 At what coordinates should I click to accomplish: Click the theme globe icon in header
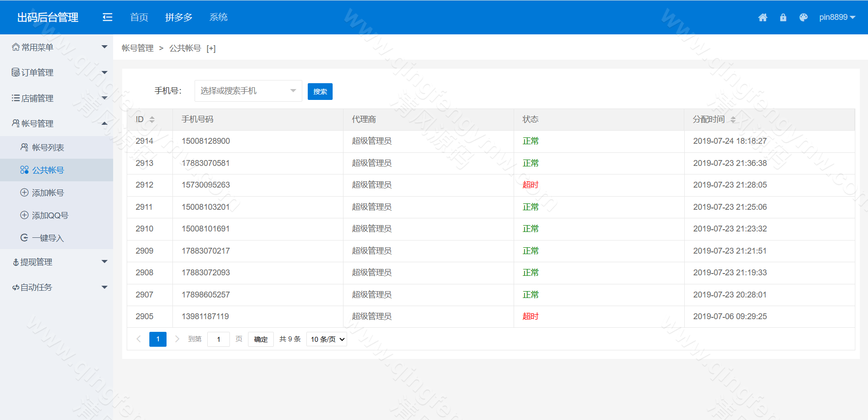pyautogui.click(x=804, y=17)
